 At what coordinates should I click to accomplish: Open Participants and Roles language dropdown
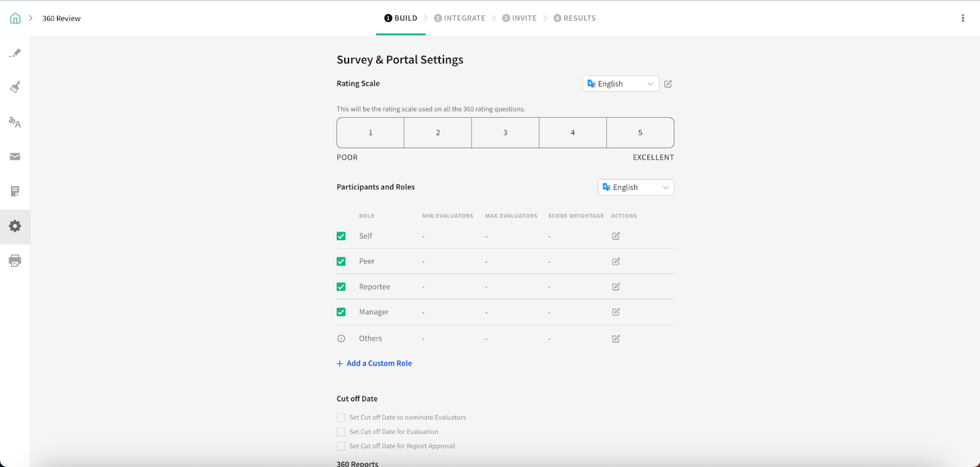pyautogui.click(x=636, y=188)
